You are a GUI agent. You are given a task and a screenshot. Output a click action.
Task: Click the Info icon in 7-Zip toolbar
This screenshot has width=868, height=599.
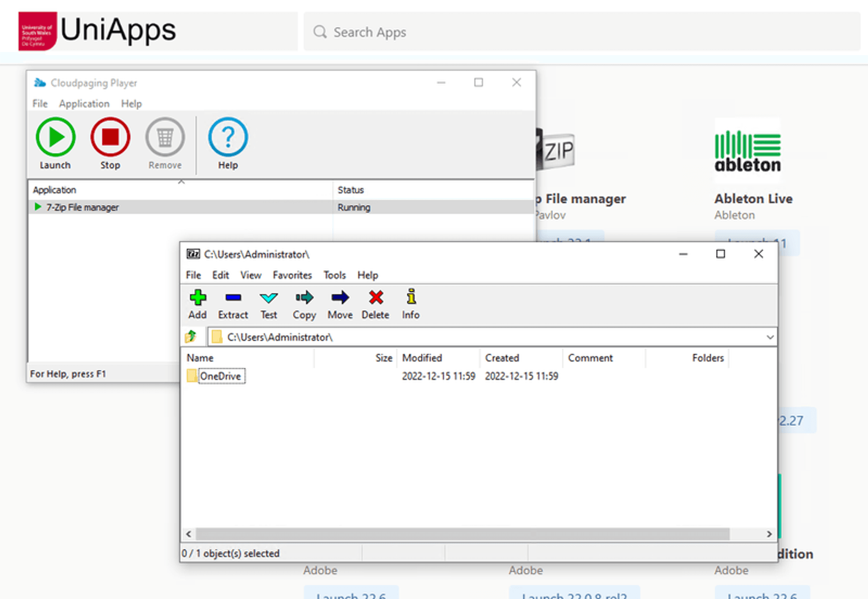pos(411,297)
